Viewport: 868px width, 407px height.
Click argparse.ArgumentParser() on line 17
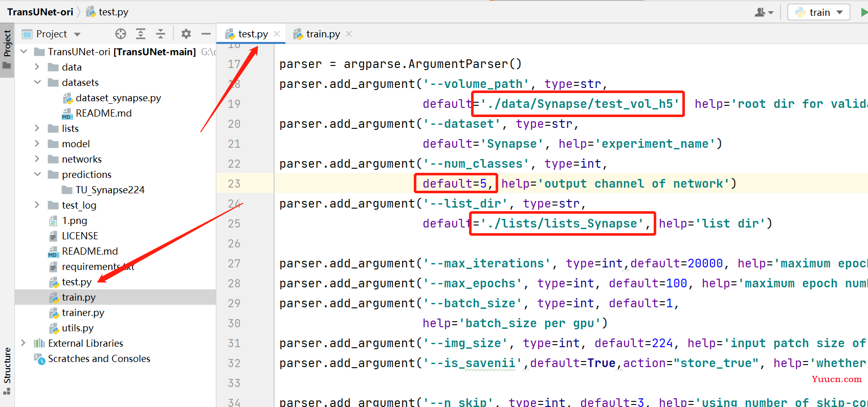pyautogui.click(x=433, y=64)
